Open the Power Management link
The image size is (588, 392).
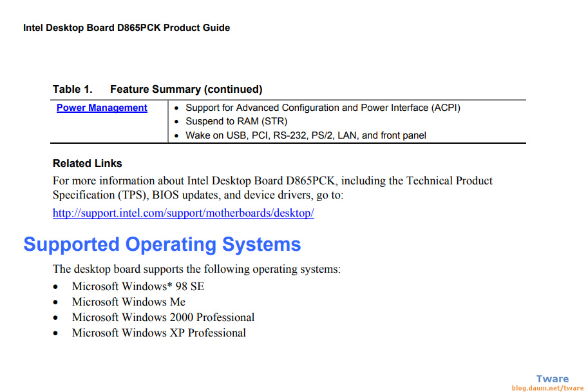point(102,108)
